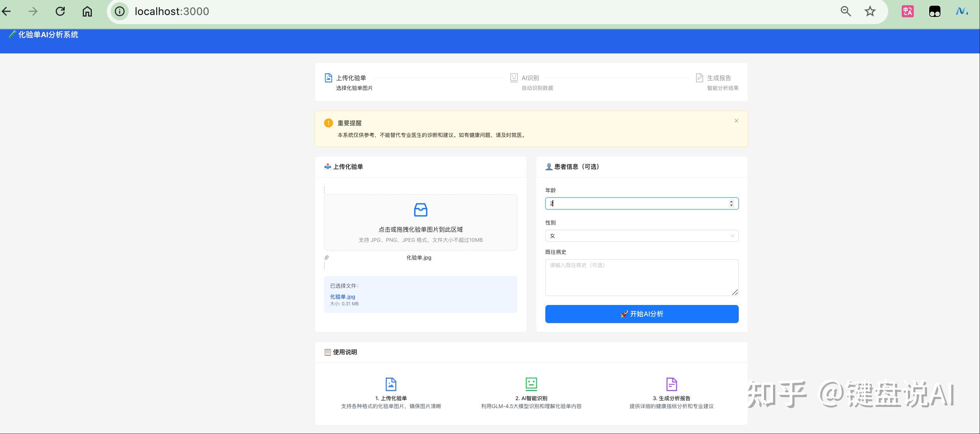
Task: Click the 生成报告 step indicator icon
Action: (x=699, y=77)
